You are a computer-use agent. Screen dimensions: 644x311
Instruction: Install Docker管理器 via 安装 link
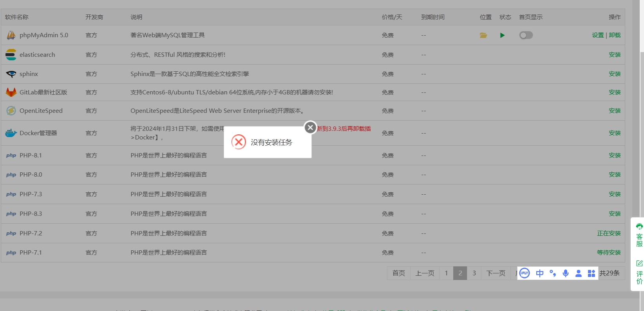click(615, 133)
